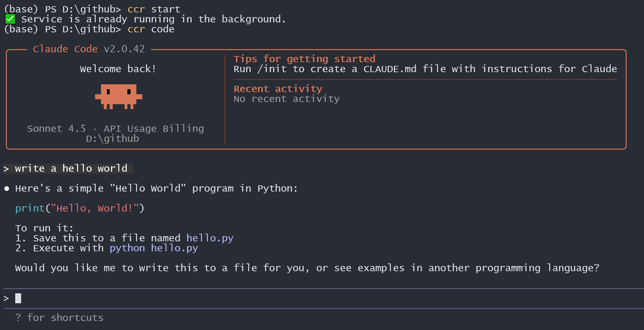Image resolution: width=644 pixels, height=330 pixels.
Task: Click the CLAUDE.md filename in the tip
Action: point(390,69)
